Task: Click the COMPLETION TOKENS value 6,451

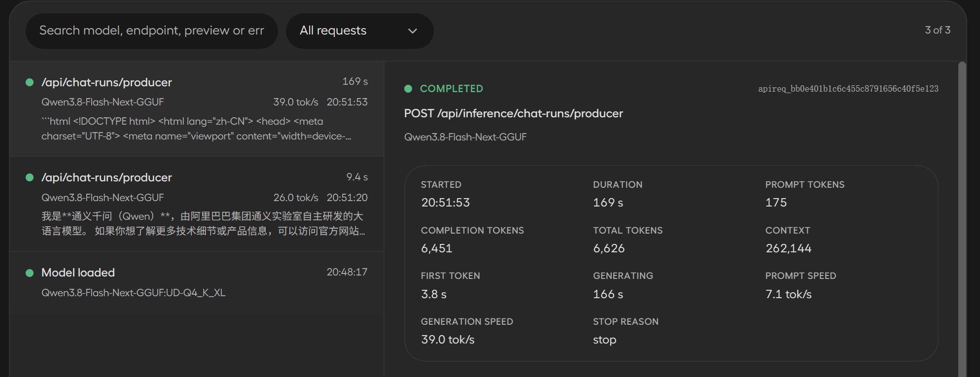Action: click(437, 248)
